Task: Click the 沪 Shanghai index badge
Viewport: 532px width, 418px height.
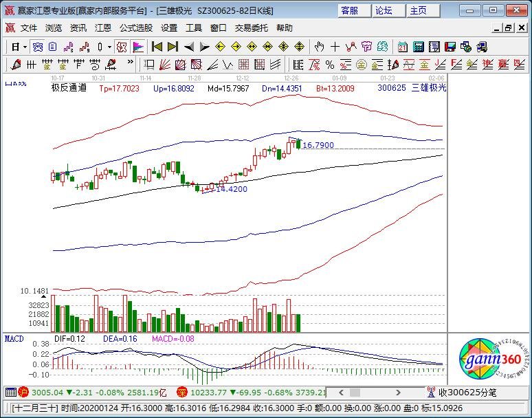Action: click(x=23, y=393)
